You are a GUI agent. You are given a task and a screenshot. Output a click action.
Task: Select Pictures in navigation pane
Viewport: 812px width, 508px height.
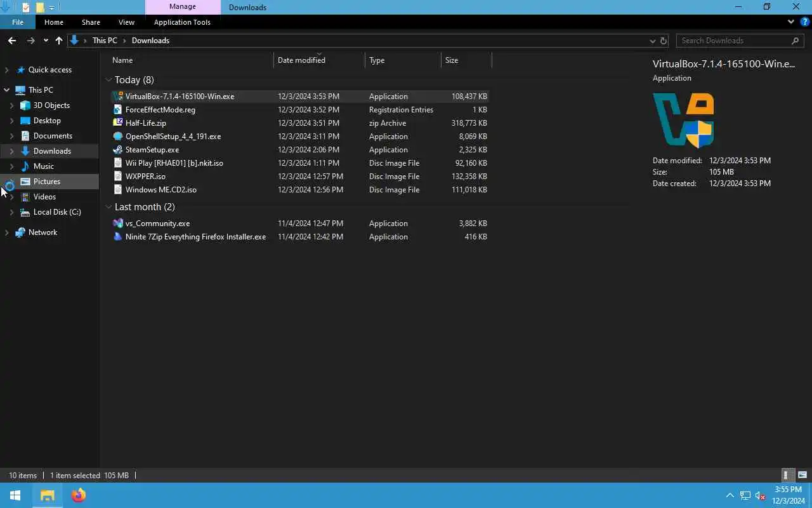tap(47, 182)
